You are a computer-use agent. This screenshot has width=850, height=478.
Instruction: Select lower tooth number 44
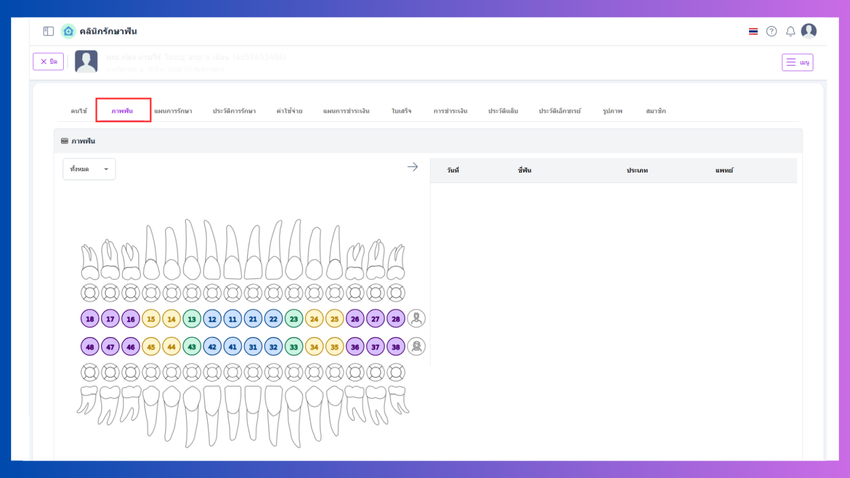(171, 346)
